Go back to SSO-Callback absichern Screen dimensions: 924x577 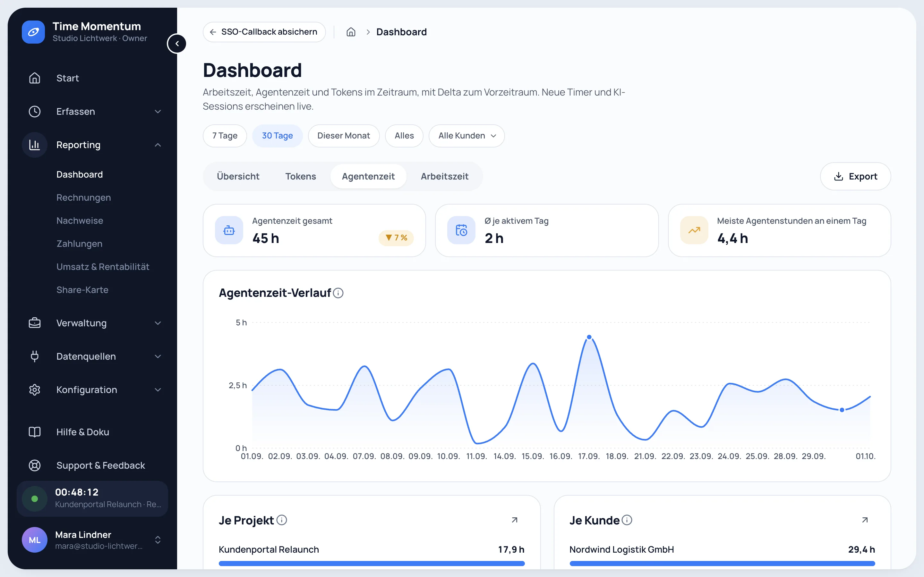click(264, 32)
